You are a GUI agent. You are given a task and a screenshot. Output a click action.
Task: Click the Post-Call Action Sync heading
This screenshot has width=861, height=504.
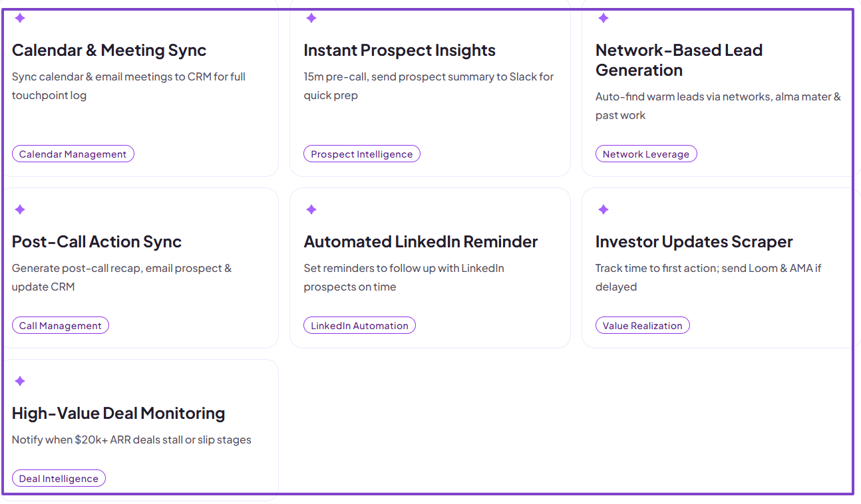[96, 242]
